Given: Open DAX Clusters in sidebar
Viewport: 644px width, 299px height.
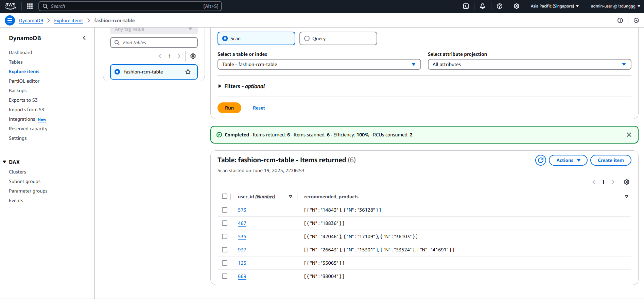Looking at the screenshot, I should coord(17,172).
